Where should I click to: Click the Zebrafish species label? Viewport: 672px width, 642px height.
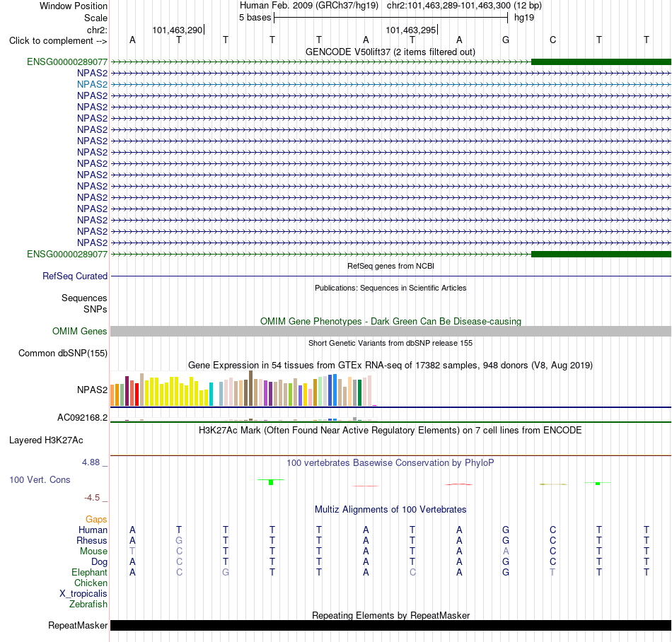coord(88,605)
